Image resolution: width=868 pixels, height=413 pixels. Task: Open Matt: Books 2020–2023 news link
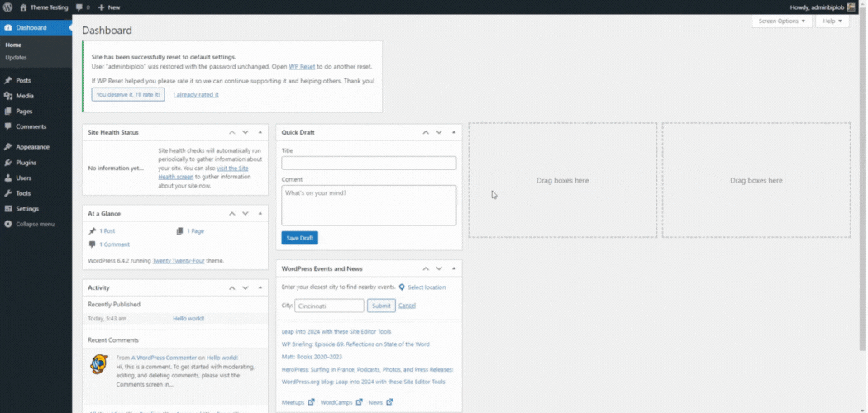pos(312,357)
